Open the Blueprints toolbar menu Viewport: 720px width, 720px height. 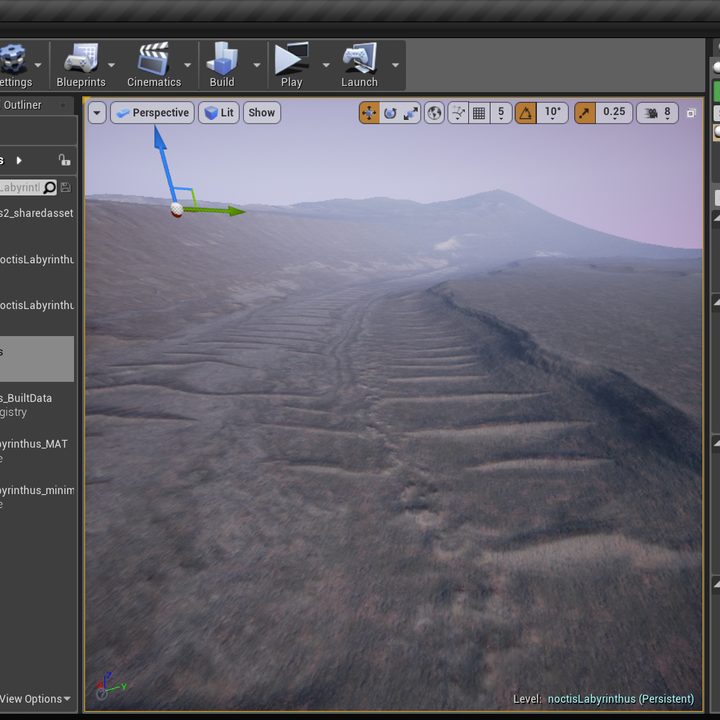pos(81,65)
